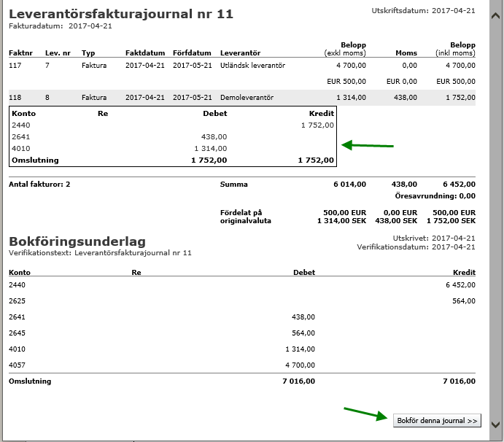Select invoice row 118 Demoleverantör
The image size is (504, 442).
241,97
